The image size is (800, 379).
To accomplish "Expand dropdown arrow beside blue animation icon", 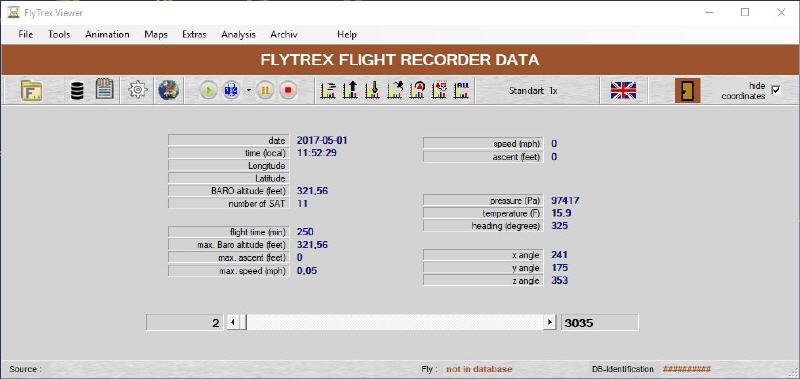I will (248, 91).
